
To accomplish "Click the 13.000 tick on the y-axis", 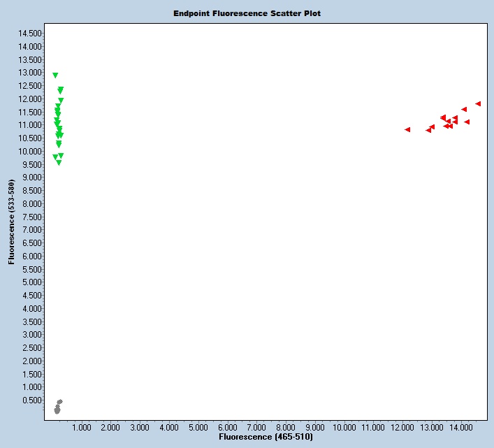I will pos(29,73).
